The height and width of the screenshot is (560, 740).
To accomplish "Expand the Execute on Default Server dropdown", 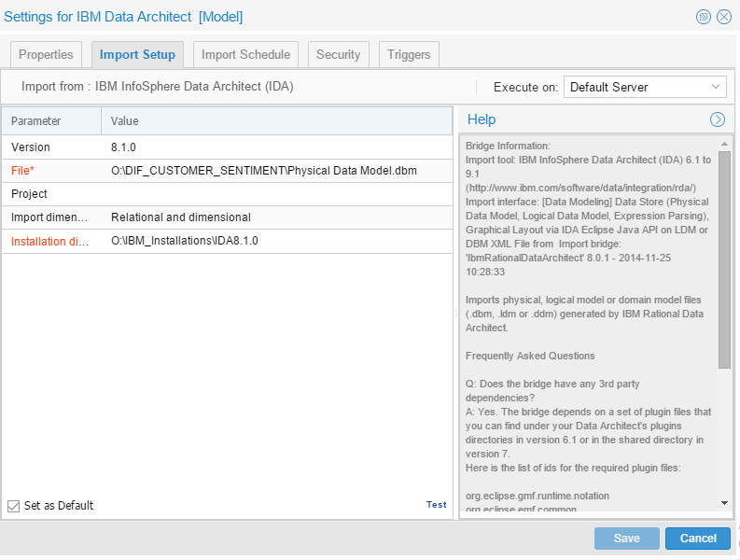I will 645,87.
